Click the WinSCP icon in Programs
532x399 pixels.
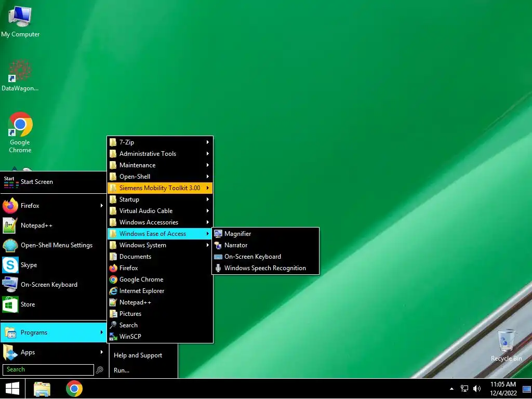point(113,337)
